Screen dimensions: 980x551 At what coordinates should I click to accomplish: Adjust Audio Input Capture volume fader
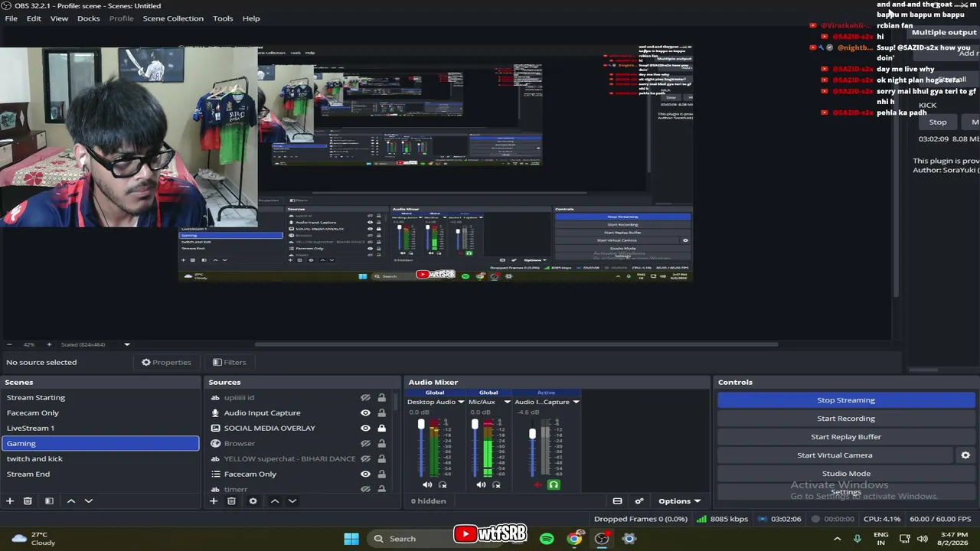[x=532, y=434]
